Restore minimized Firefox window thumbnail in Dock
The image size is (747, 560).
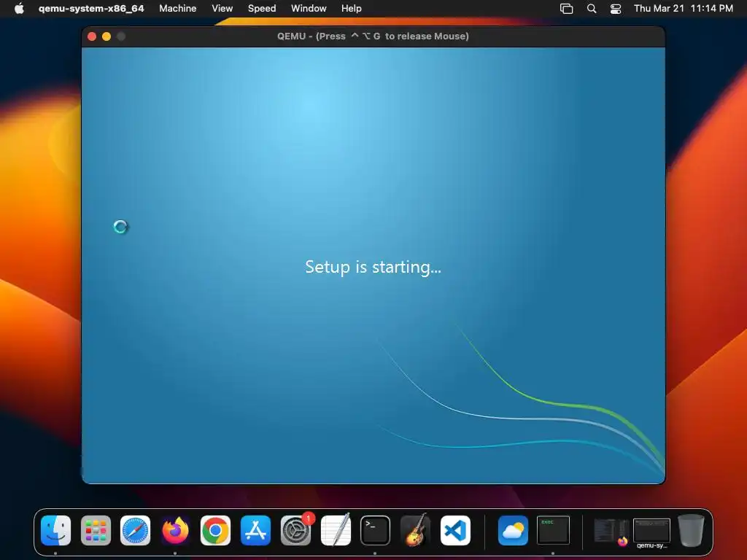pyautogui.click(x=611, y=532)
